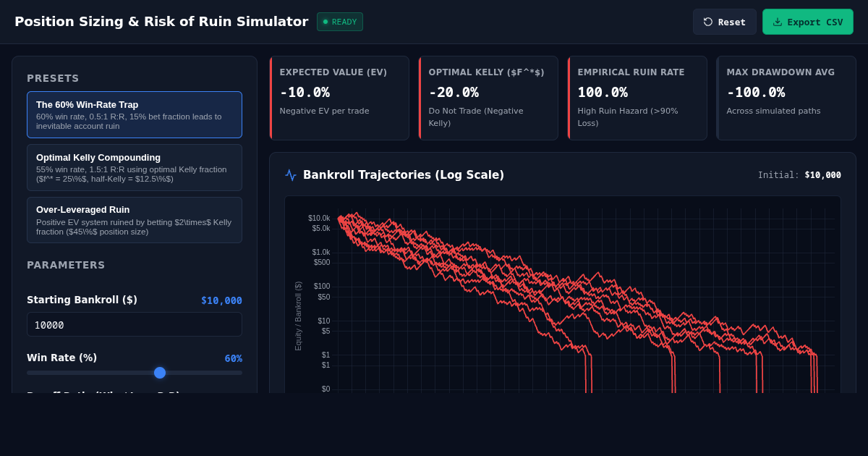The width and height of the screenshot is (868, 456).
Task: Click the Win Rate slider handle
Action: 160,373
